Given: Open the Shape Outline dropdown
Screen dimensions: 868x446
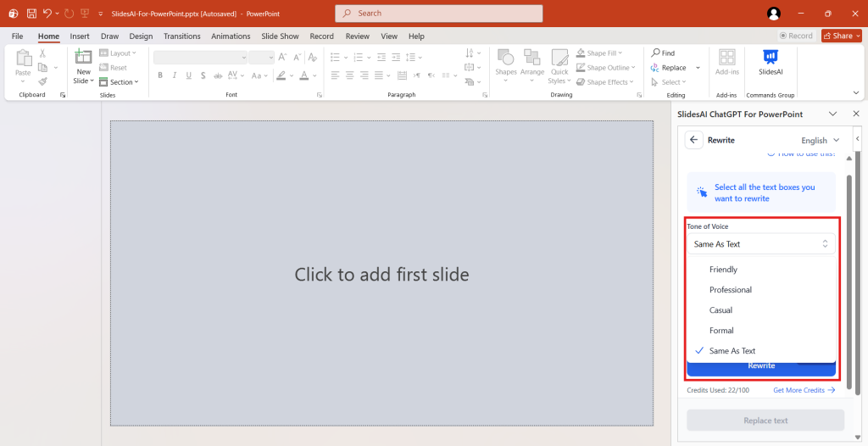Looking at the screenshot, I should click(x=605, y=68).
